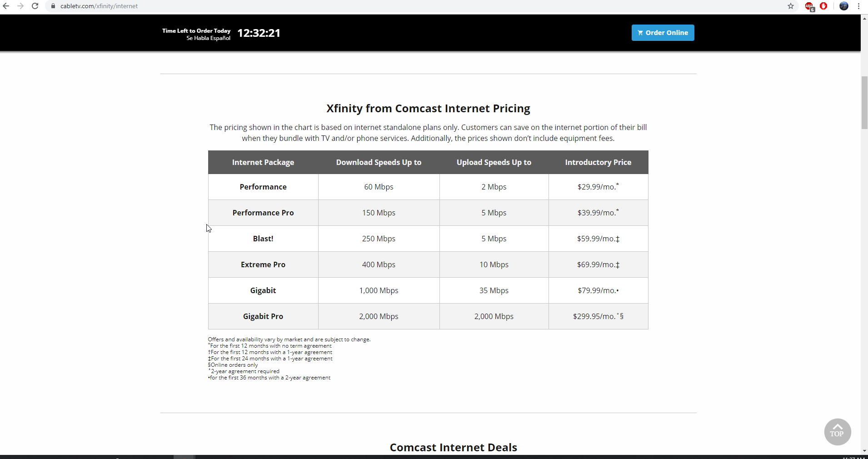Open the red hand AdBlock extension
The image size is (868, 459).
coord(823,6)
